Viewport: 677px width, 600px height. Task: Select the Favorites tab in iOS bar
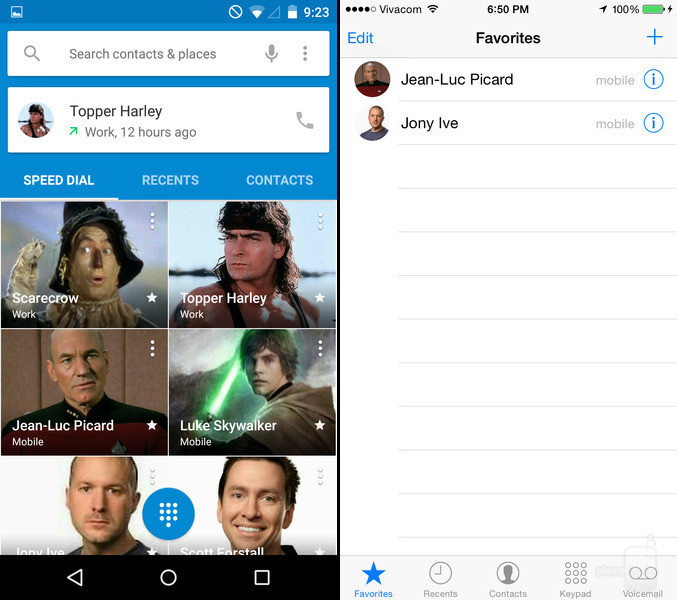pyautogui.click(x=373, y=580)
